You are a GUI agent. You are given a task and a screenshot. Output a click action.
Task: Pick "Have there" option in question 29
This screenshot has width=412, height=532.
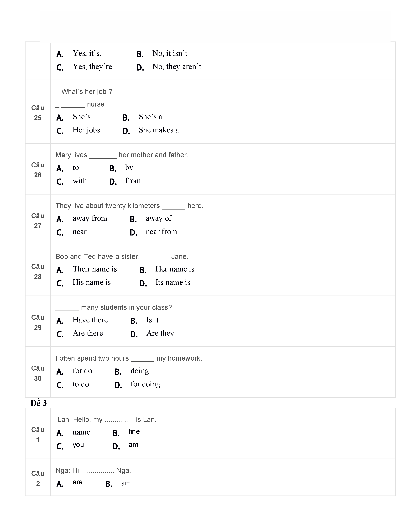(x=90, y=320)
